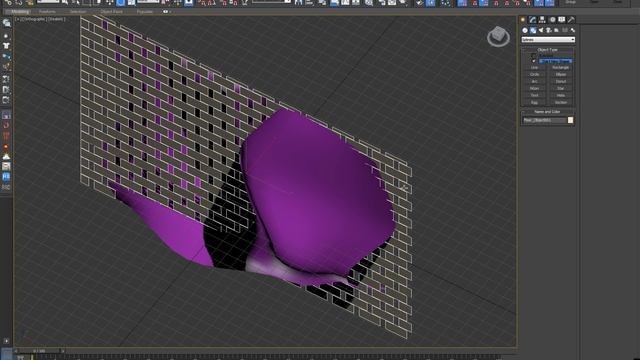Image resolution: width=640 pixels, height=360 pixels.
Task: Open the Display tab in command panel
Action: pyautogui.click(x=562, y=20)
